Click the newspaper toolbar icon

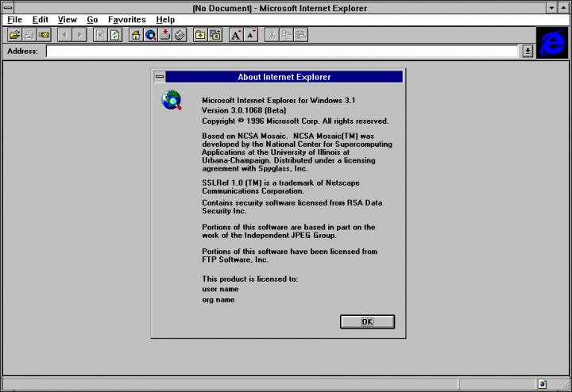point(180,35)
